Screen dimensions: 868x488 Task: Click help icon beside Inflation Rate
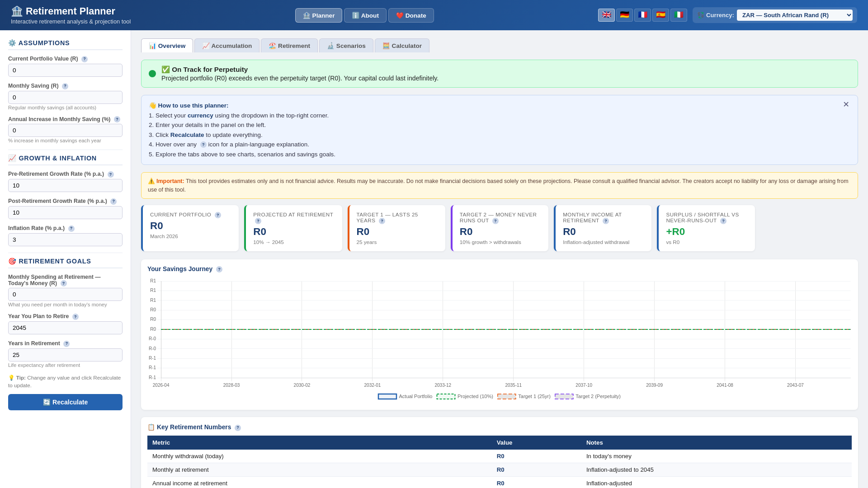pyautogui.click(x=71, y=229)
